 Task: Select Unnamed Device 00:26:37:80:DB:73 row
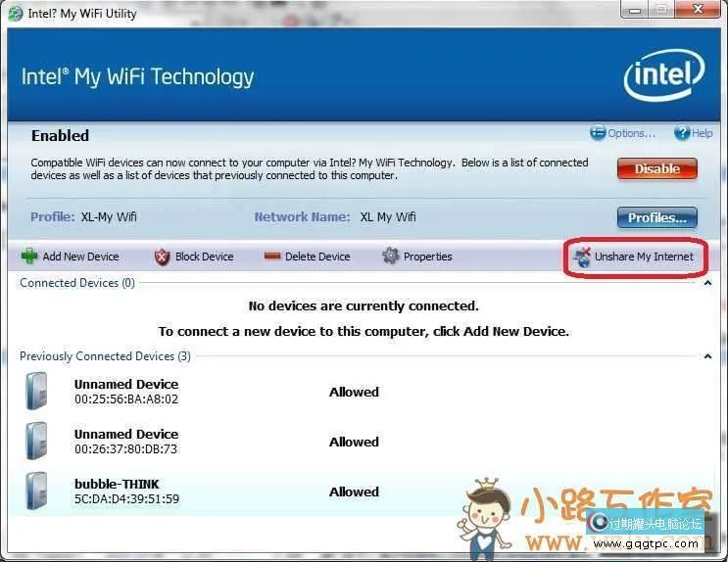click(x=126, y=442)
